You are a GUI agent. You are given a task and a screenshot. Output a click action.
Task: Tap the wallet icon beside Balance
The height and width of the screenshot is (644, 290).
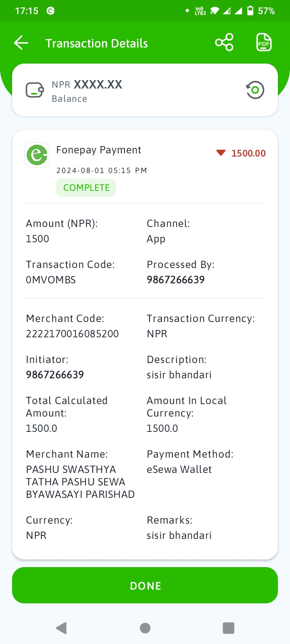point(35,90)
